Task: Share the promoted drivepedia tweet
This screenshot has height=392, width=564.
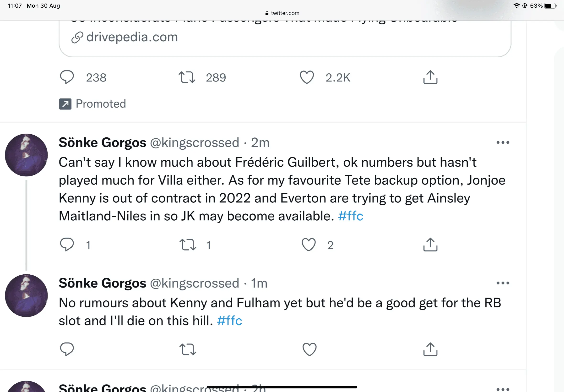Action: 430,77
